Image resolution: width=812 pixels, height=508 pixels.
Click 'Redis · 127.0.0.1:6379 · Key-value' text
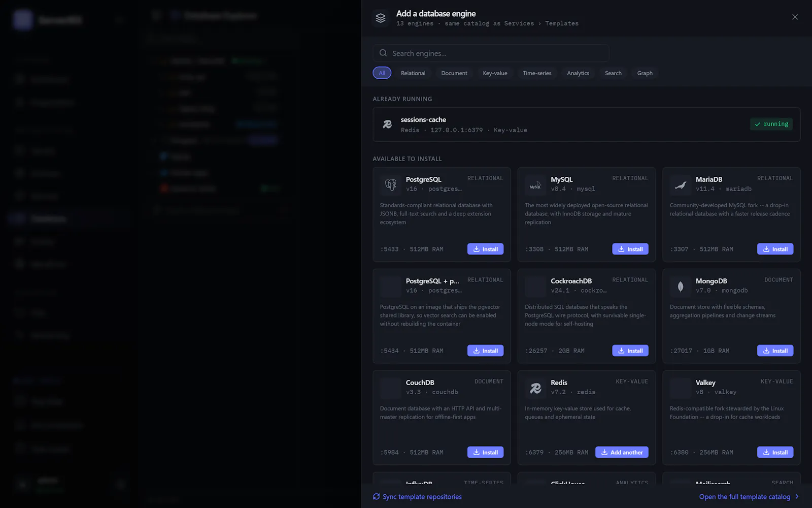coord(464,130)
